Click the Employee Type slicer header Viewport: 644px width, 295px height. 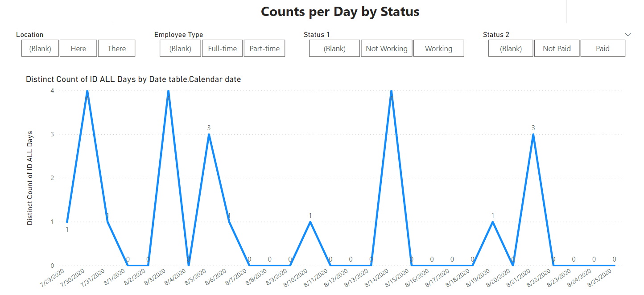(x=178, y=35)
